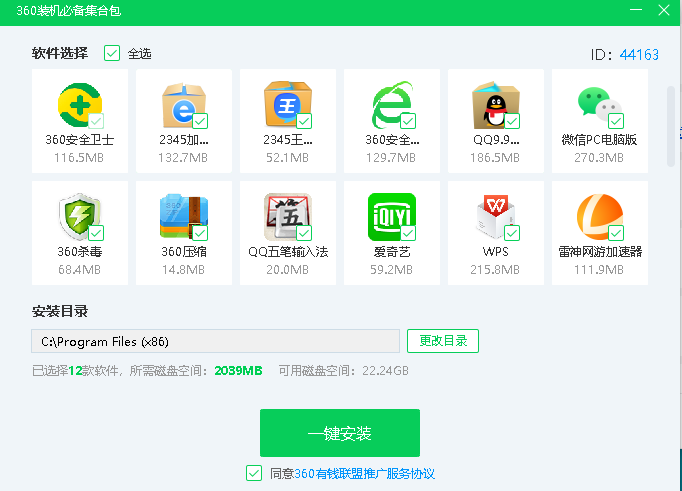The image size is (682, 491).
Task: Uncheck the QQ五笔输入法 checkbox
Action: tap(304, 233)
